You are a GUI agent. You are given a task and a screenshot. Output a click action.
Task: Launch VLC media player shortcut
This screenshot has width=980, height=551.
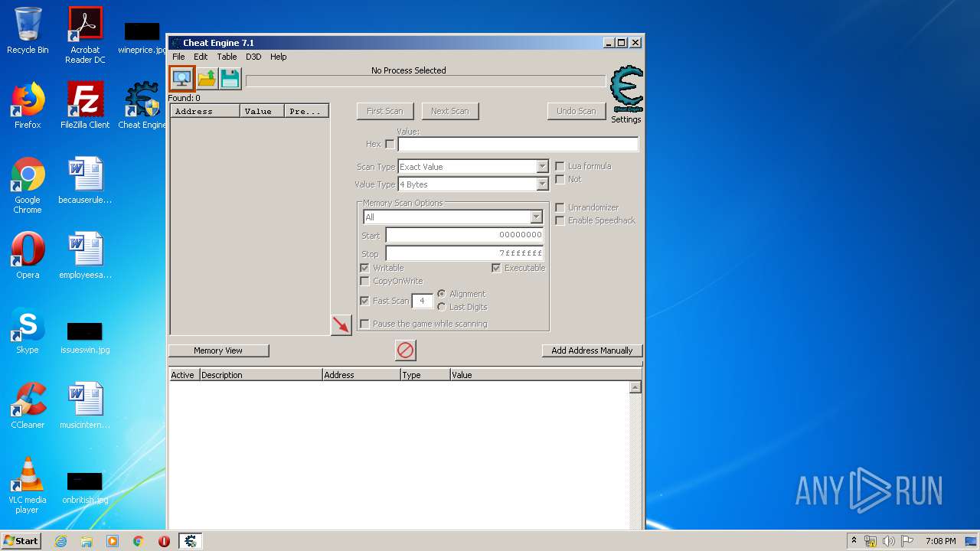coord(28,485)
